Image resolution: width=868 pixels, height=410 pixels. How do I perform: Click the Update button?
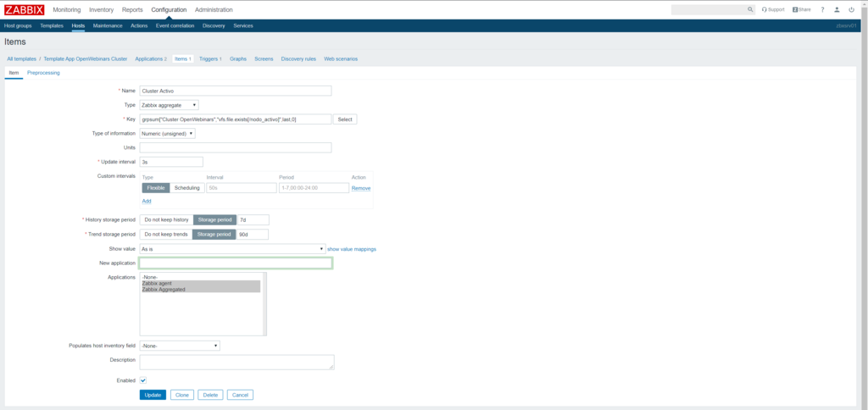153,395
